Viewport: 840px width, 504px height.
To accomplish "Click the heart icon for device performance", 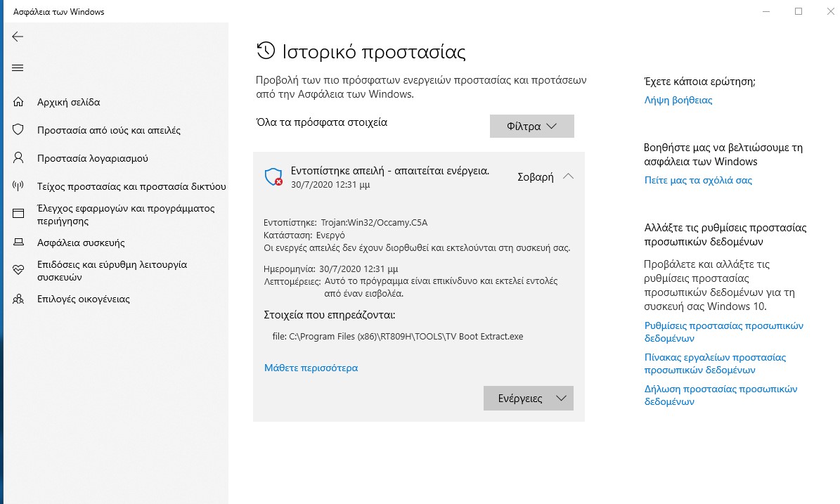I will pos(18,270).
